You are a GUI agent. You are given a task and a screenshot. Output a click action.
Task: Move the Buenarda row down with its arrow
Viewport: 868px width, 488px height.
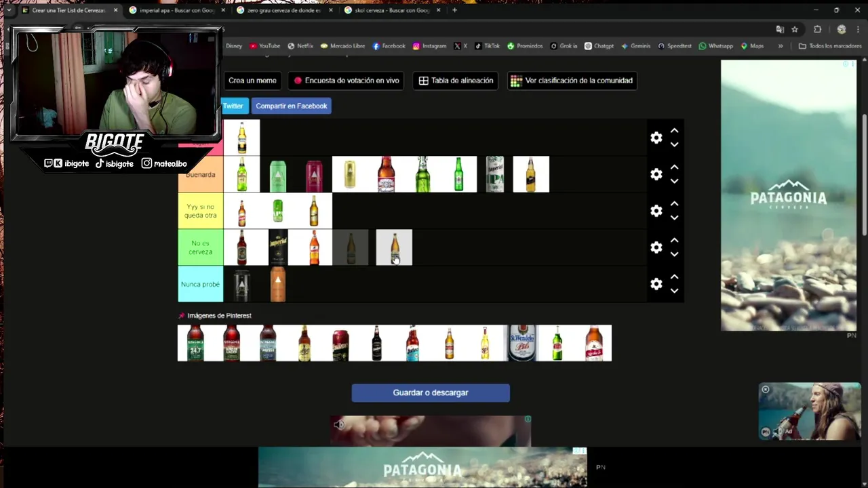coord(674,181)
